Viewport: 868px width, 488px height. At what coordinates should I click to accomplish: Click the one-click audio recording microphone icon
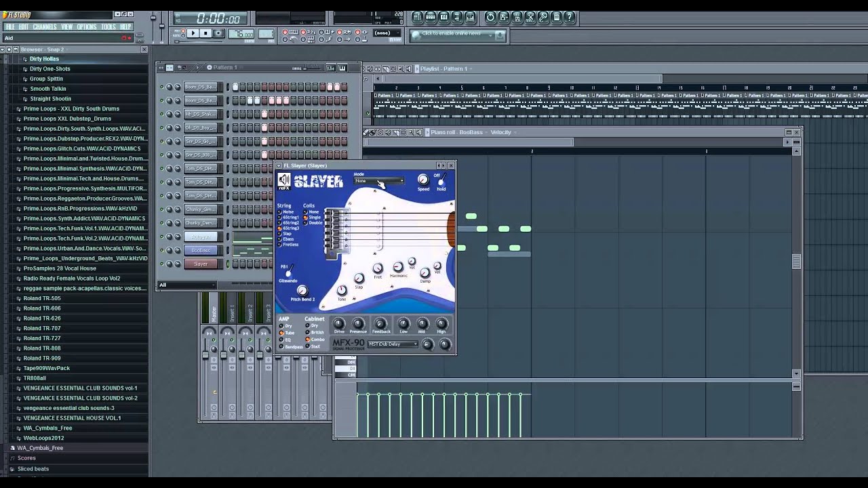(543, 17)
